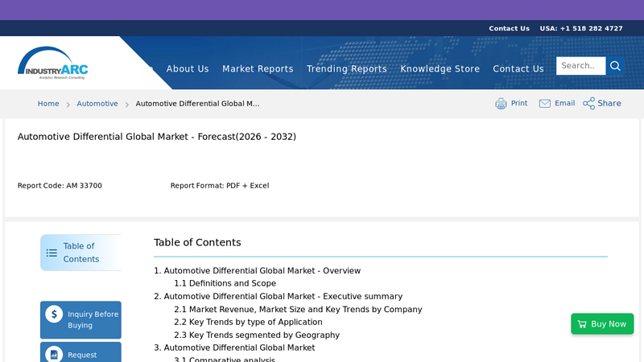
Task: Focus the Search input field
Action: pos(580,66)
